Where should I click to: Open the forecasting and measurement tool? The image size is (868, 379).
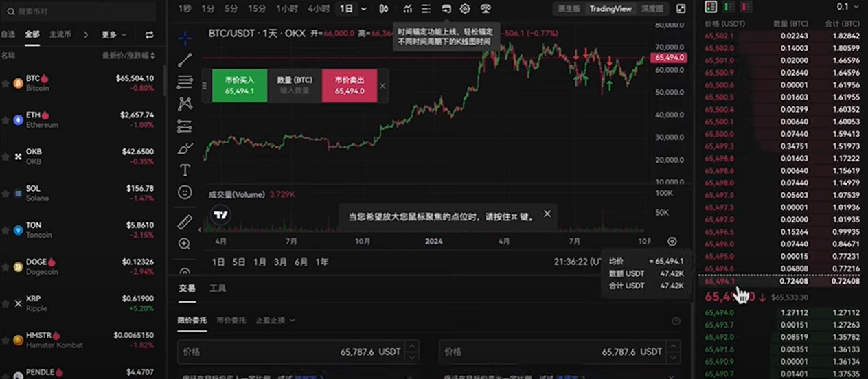point(185,126)
